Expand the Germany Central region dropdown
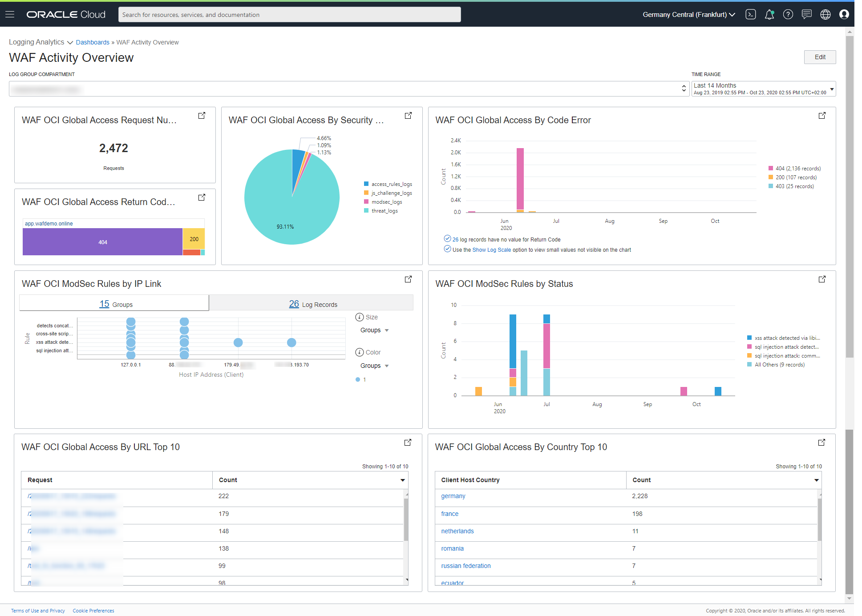 click(688, 14)
